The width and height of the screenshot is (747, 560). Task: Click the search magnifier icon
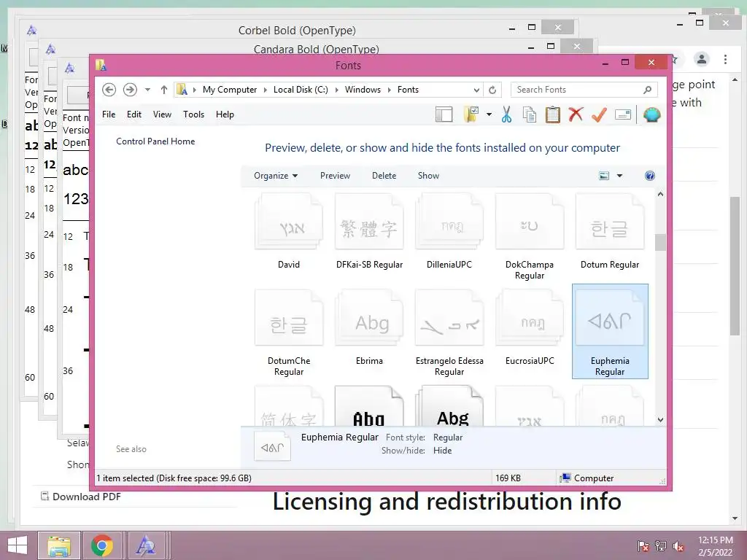pyautogui.click(x=648, y=90)
